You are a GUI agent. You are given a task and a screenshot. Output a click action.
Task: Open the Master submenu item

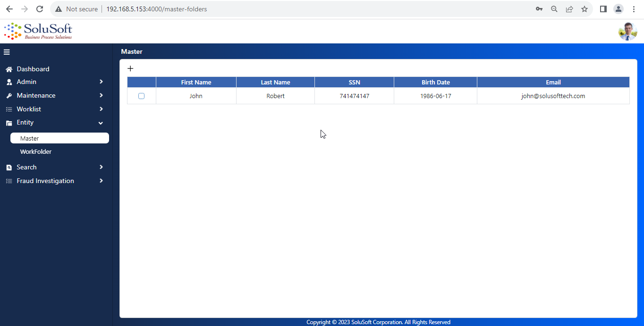point(59,138)
